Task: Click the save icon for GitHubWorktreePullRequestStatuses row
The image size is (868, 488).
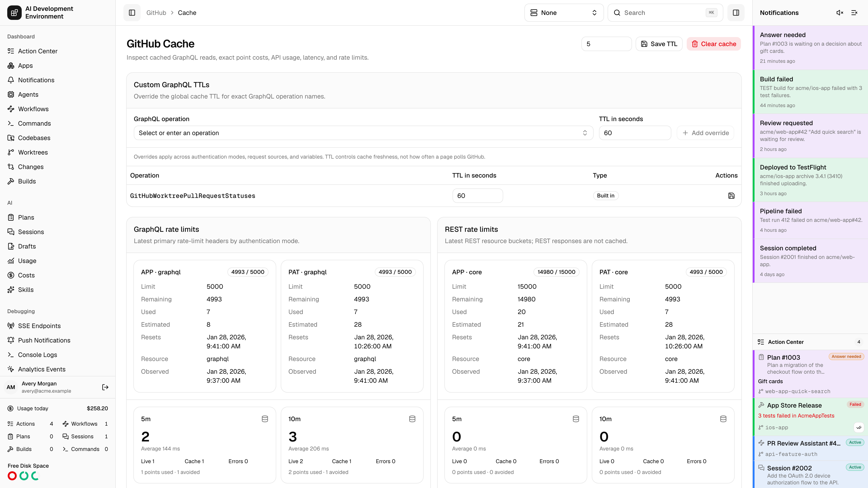Action: (x=731, y=196)
